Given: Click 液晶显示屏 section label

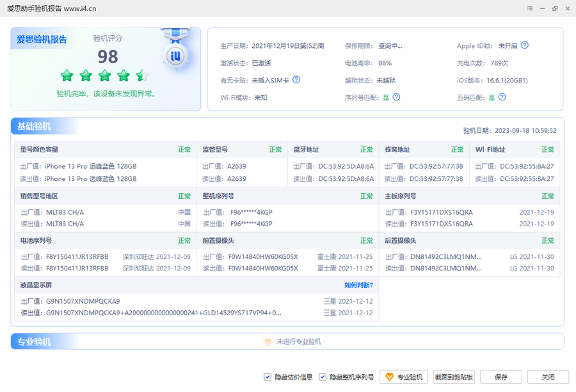Looking at the screenshot, I should pyautogui.click(x=36, y=285).
